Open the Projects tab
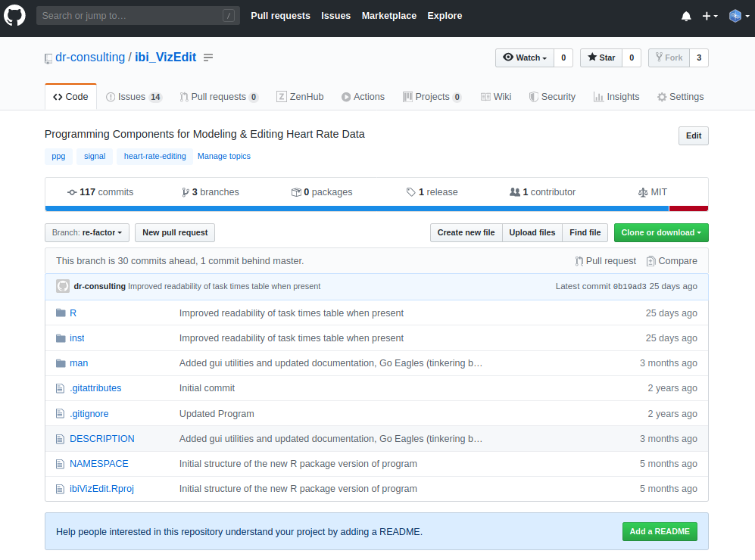 (x=432, y=97)
